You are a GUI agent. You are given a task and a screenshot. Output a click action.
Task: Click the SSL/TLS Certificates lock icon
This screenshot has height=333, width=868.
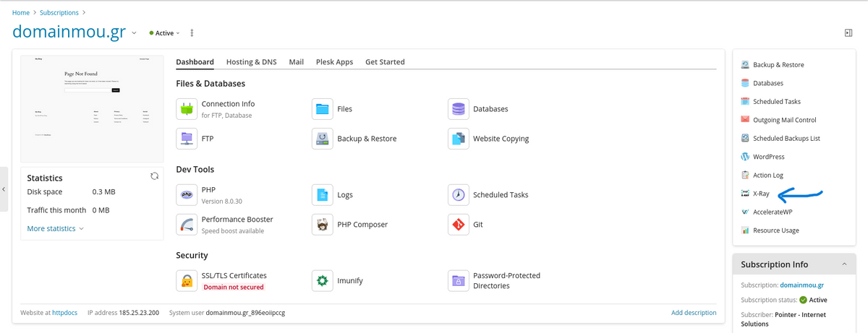pos(187,280)
